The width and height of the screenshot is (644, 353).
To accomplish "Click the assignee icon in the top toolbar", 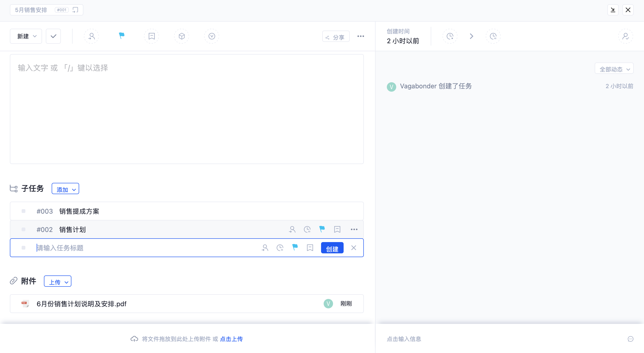I will click(92, 36).
